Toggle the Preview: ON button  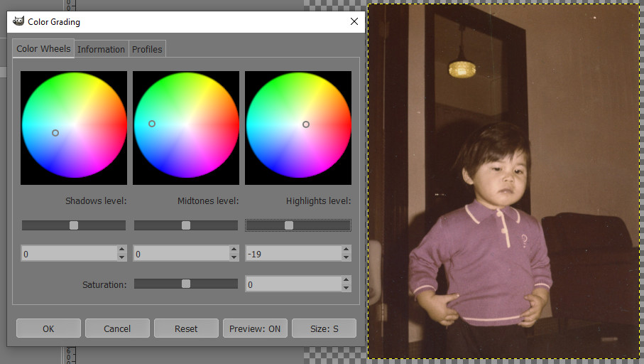[x=255, y=328]
